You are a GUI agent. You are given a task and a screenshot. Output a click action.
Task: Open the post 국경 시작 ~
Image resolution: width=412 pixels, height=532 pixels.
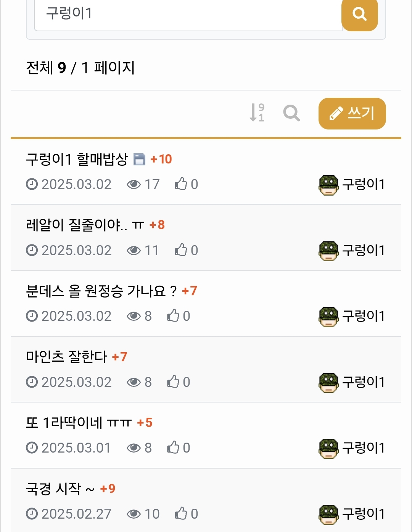coord(60,488)
